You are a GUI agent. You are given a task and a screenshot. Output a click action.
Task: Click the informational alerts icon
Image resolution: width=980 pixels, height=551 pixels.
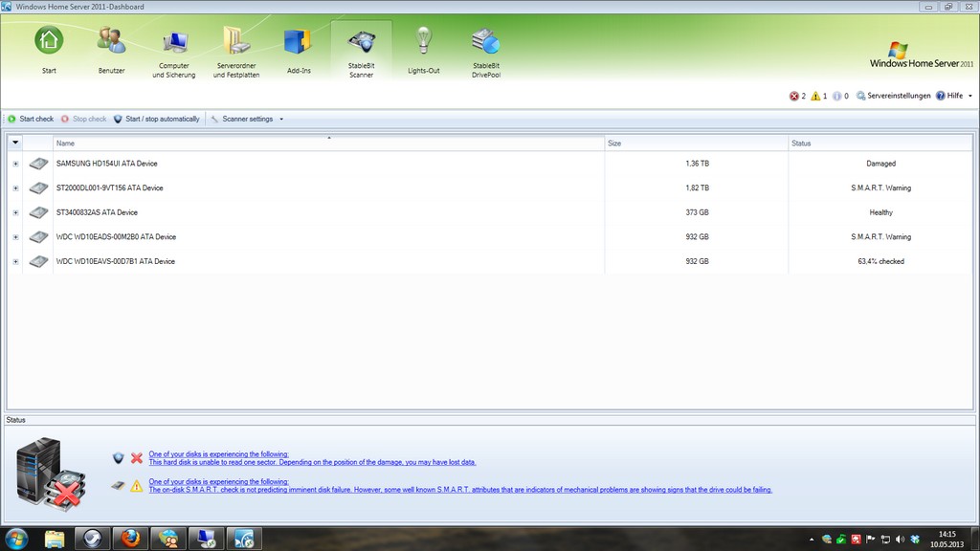(x=836, y=97)
